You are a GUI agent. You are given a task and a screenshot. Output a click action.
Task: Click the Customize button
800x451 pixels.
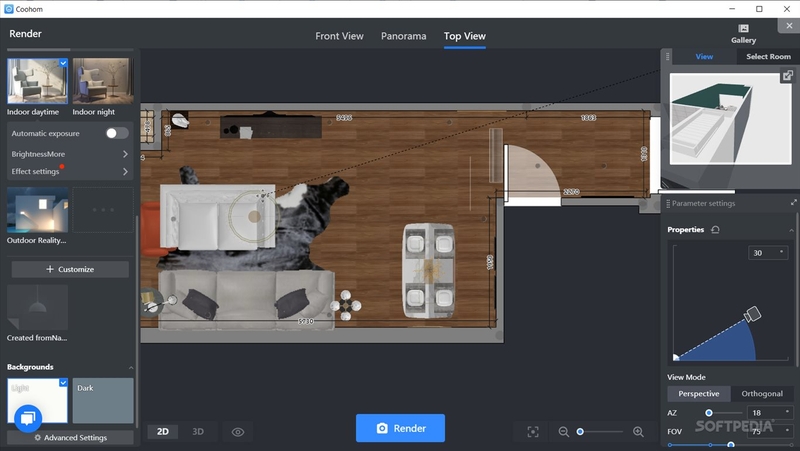[x=70, y=269]
